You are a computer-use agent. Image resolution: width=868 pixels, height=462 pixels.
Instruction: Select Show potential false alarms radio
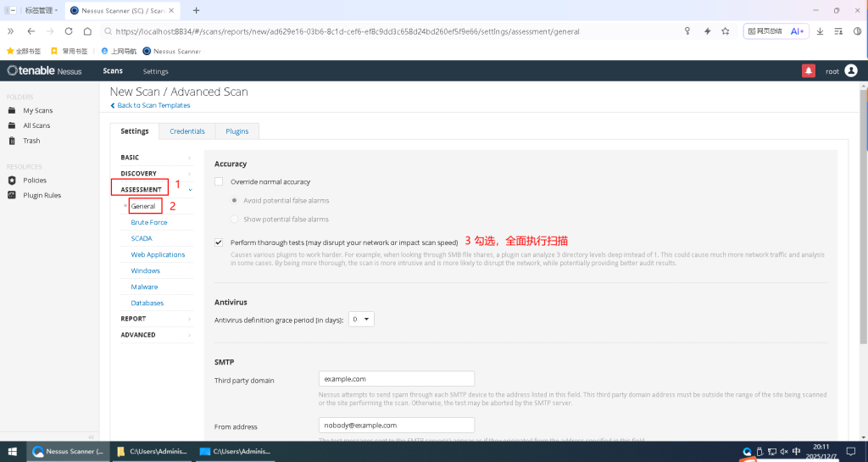pos(236,219)
